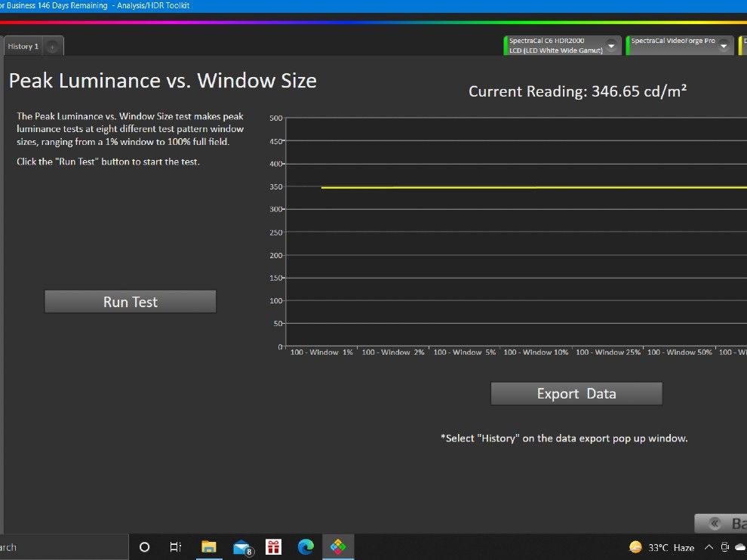
Task: Open the 33°C Haze weather widget
Action: 662,547
